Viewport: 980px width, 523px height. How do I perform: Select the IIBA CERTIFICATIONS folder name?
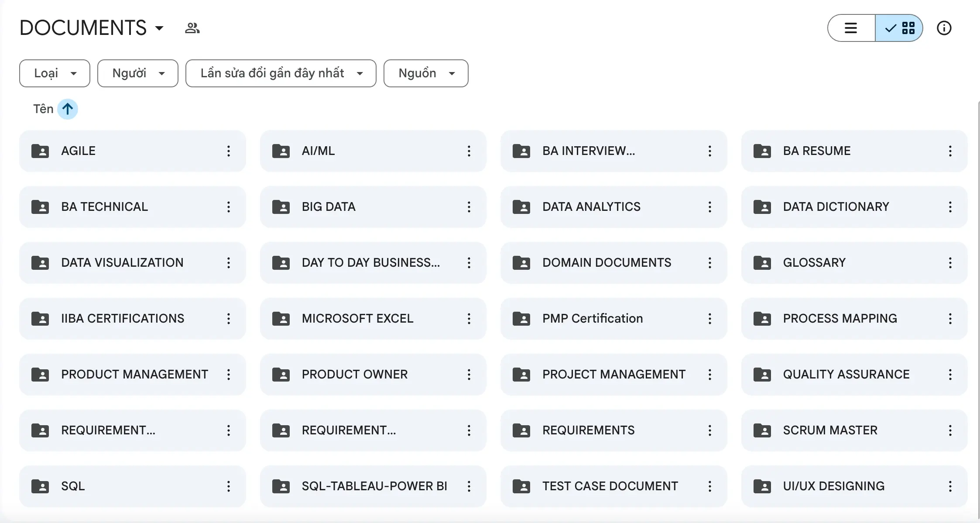[x=123, y=319]
